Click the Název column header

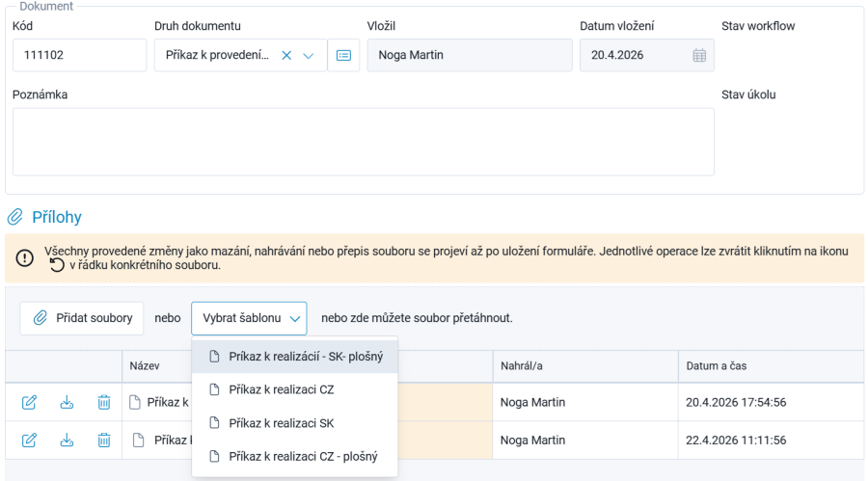coord(145,366)
